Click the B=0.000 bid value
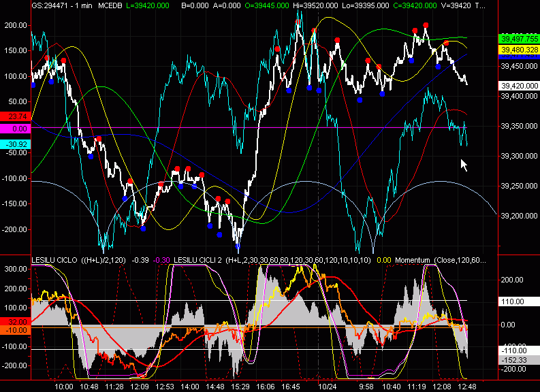540x392 pixels. 195,5
